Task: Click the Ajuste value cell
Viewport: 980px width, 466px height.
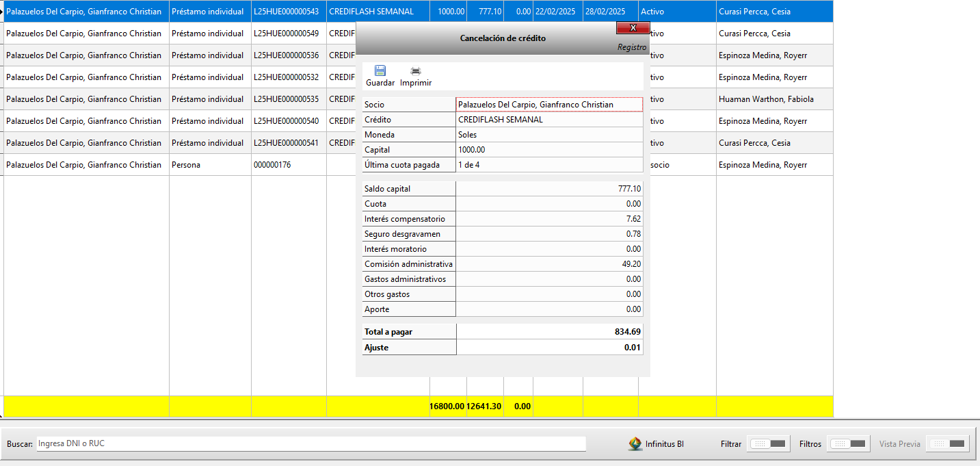Action: coord(549,348)
